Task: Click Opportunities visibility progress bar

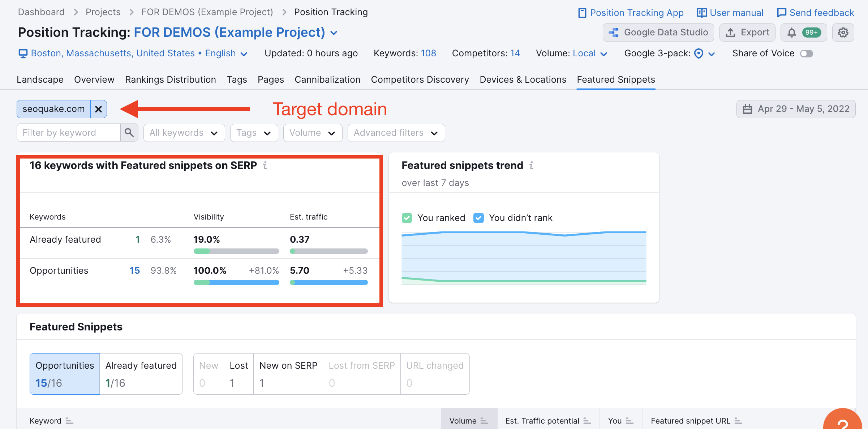Action: point(236,282)
